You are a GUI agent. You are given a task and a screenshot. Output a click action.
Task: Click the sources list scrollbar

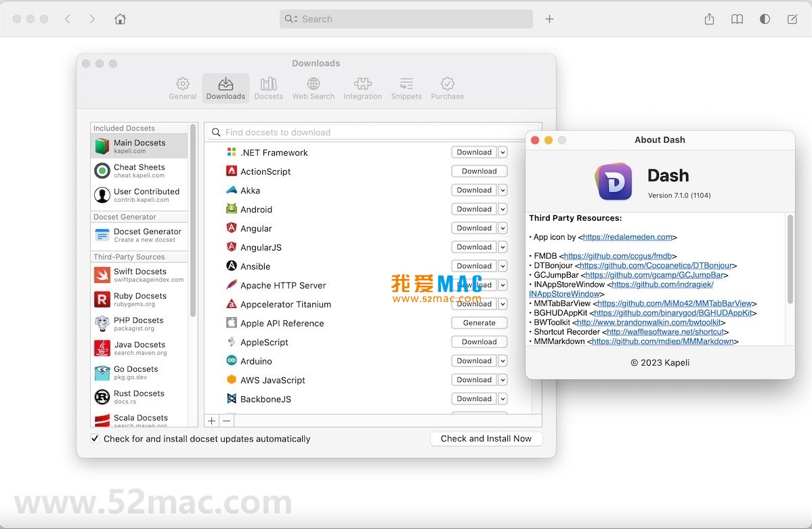(193, 220)
